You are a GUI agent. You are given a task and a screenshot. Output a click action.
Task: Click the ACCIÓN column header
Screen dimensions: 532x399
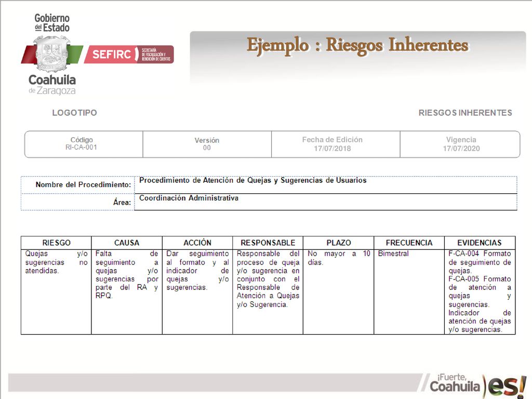tap(197, 243)
